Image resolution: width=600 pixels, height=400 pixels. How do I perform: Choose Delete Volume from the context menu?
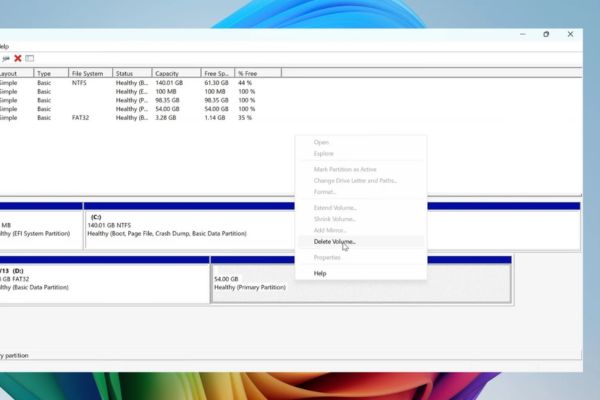[334, 242]
